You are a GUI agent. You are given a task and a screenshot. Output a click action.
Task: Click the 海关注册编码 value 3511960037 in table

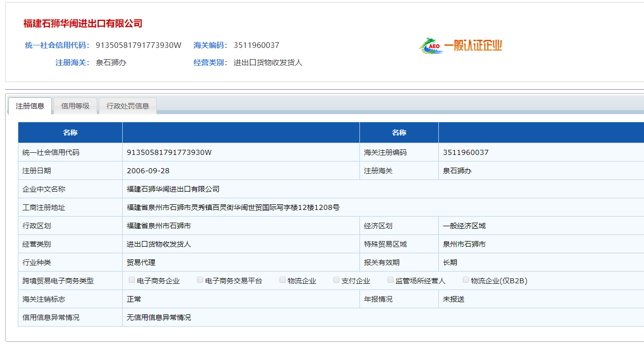[x=466, y=152]
